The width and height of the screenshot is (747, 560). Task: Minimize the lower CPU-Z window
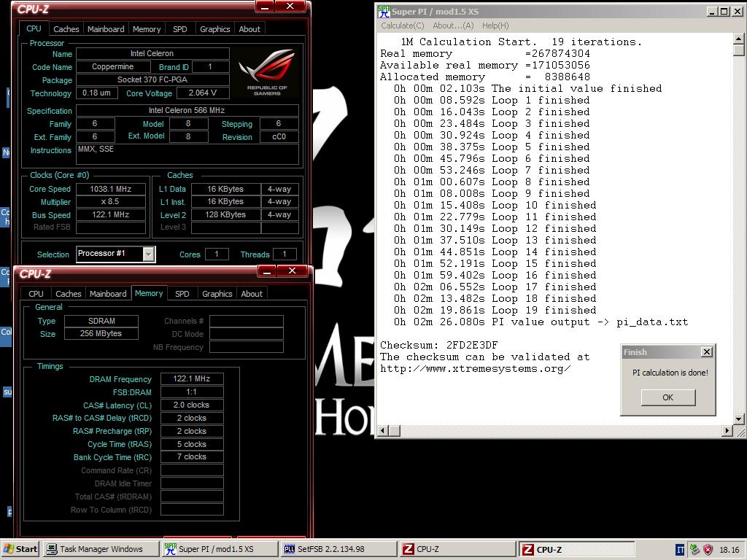tap(268, 271)
